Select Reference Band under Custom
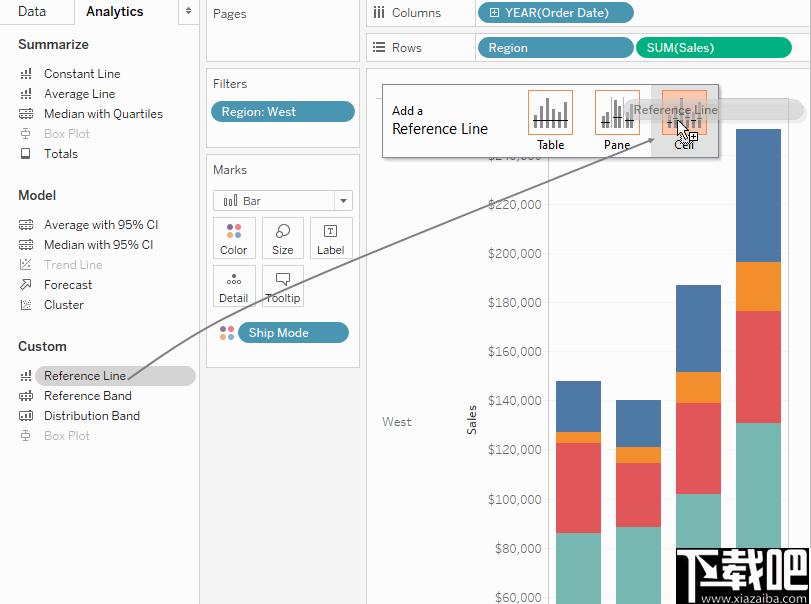Viewport: 811px width, 604px height. coord(87,396)
